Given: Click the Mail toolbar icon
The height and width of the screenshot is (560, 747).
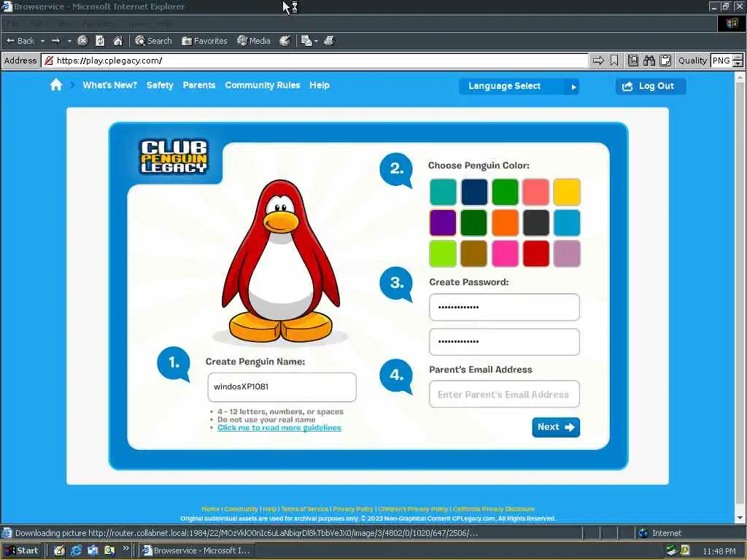Looking at the screenshot, I should [x=306, y=41].
